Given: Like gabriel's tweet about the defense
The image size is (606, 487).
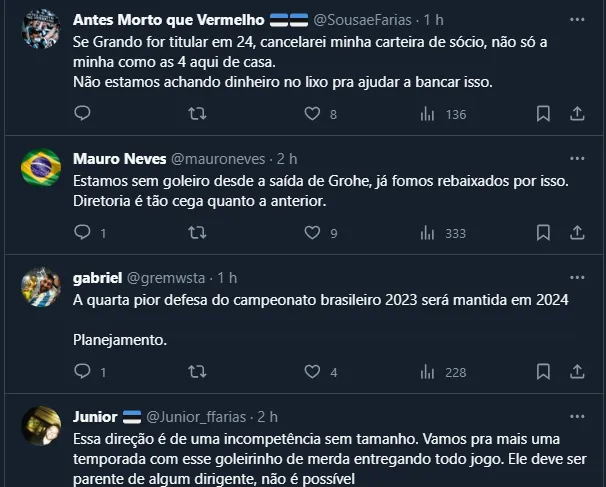Looking at the screenshot, I should pos(312,371).
